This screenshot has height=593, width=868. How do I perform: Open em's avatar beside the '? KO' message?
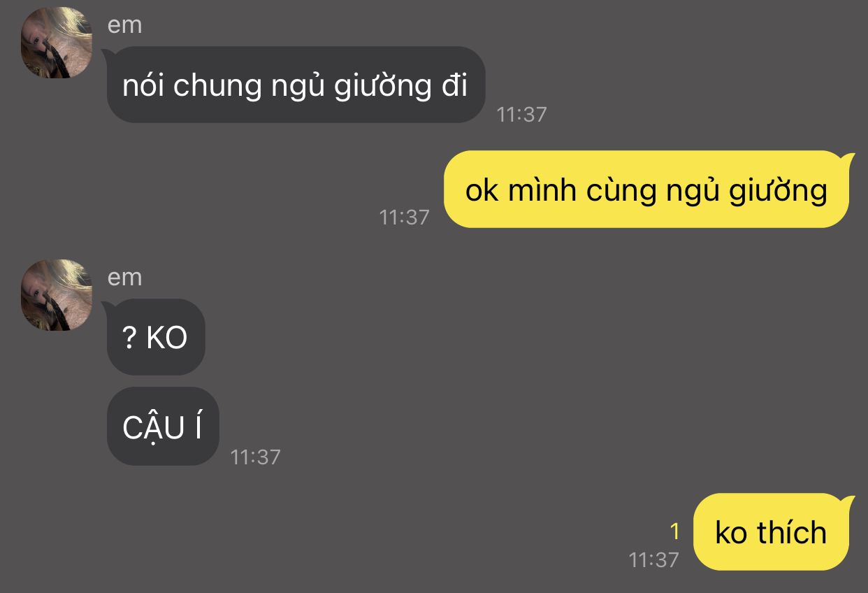57,295
